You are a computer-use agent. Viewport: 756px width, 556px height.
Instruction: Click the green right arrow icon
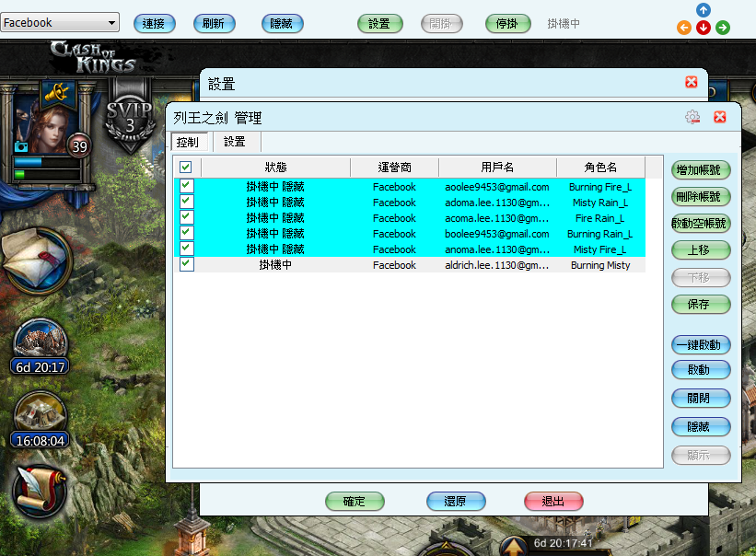[722, 28]
